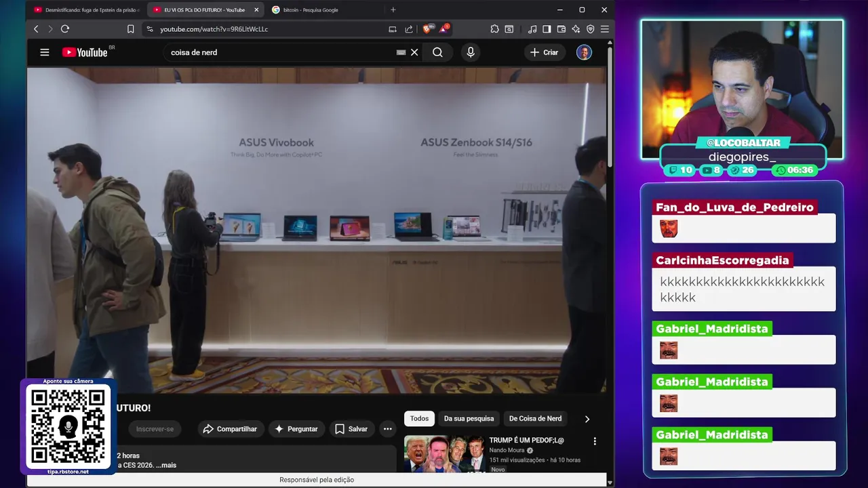The image size is (868, 488).
Task: Close the "EU VI OS PCs DO FUTURO" tab
Action: pos(256,10)
